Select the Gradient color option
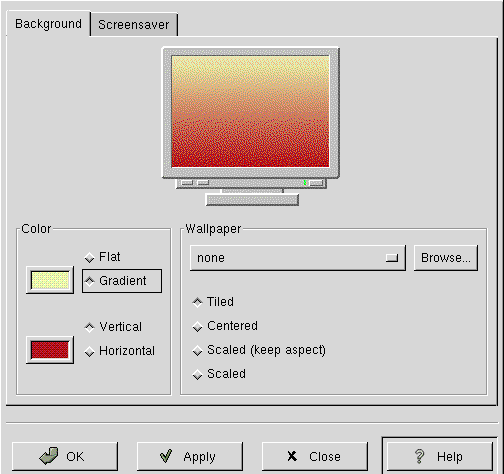The height and width of the screenshot is (474, 504). [x=122, y=281]
